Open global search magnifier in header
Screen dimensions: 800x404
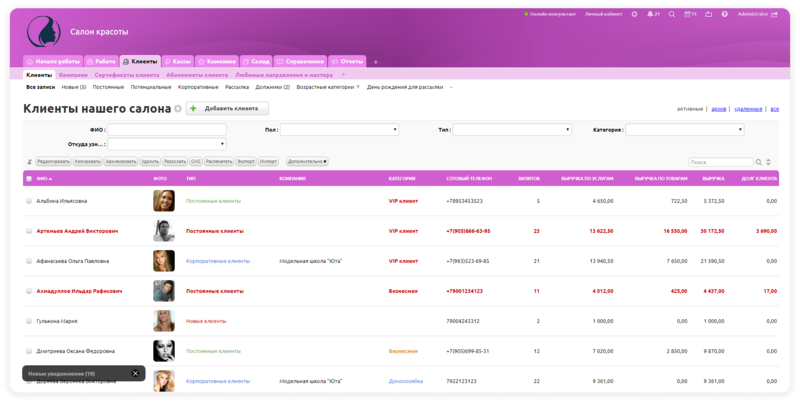(x=672, y=14)
